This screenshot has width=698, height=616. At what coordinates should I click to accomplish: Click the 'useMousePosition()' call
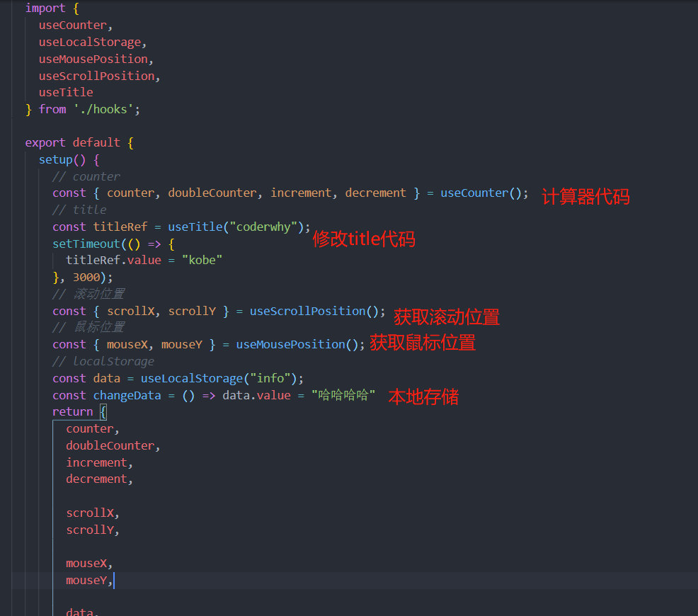point(297,345)
